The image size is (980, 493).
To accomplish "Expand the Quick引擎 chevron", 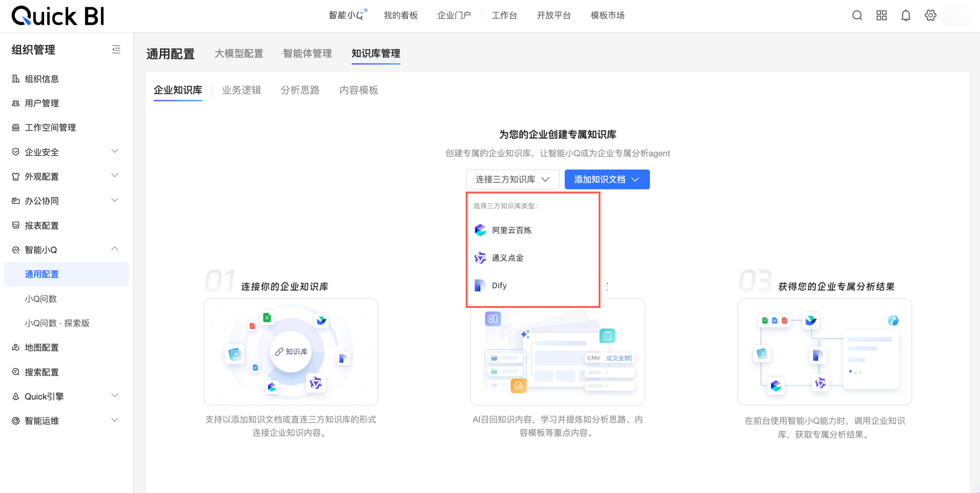I will (115, 395).
